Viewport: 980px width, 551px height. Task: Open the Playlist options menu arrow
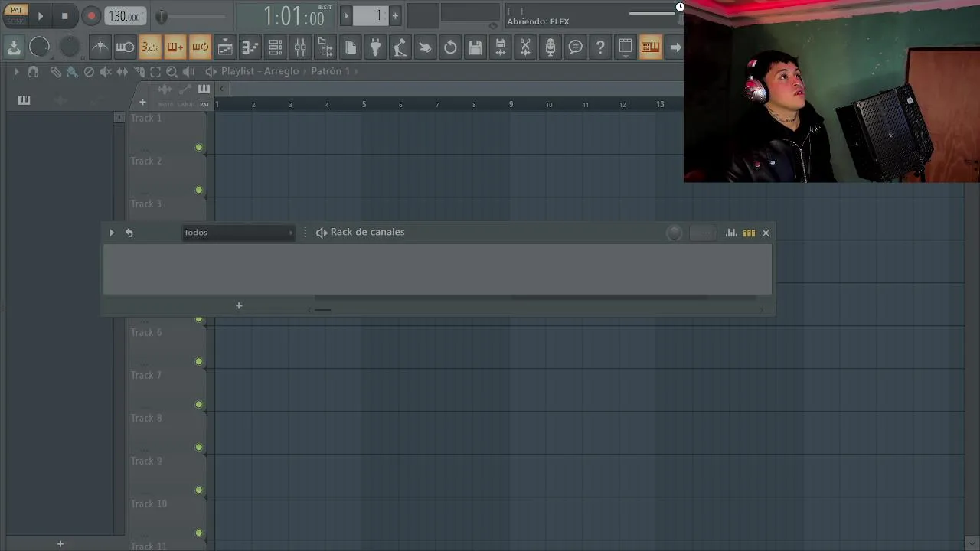click(x=16, y=71)
